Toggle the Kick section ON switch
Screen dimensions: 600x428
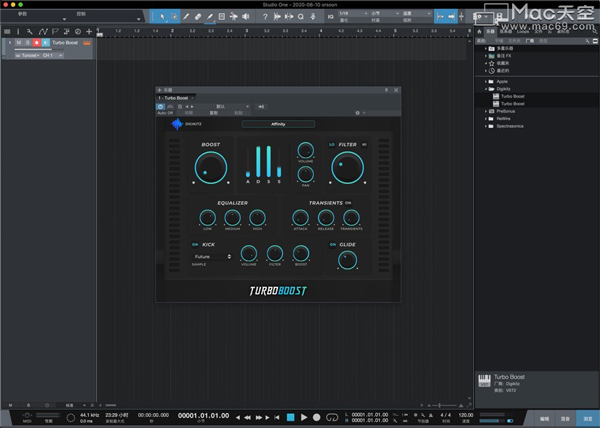195,244
